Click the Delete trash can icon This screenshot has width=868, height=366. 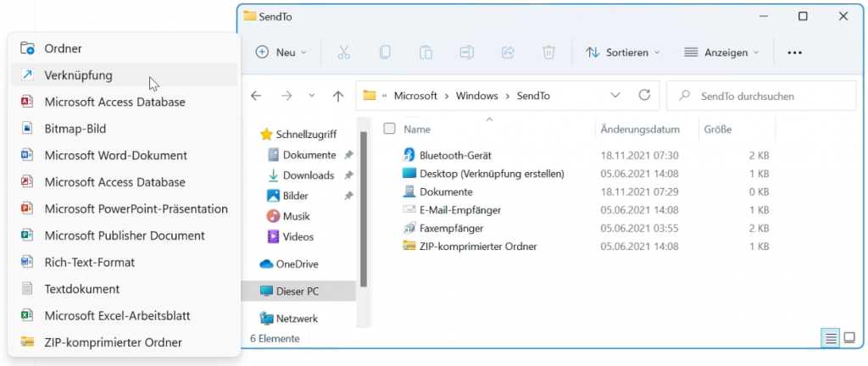548,53
